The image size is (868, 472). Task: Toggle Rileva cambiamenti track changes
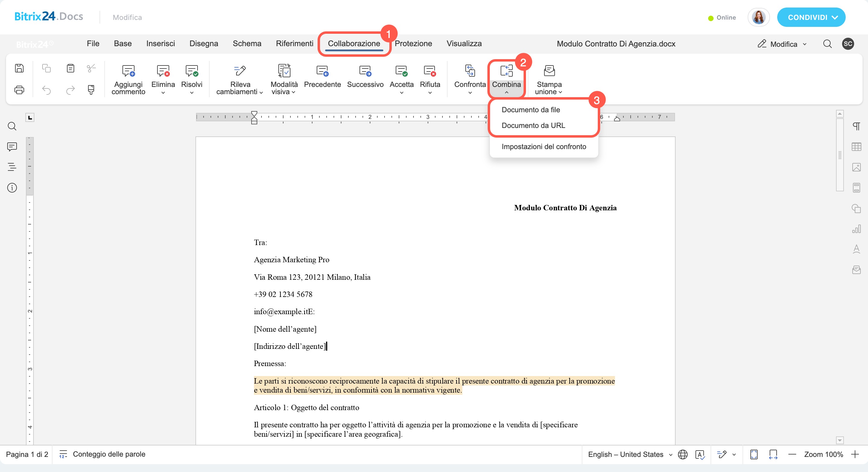(240, 71)
